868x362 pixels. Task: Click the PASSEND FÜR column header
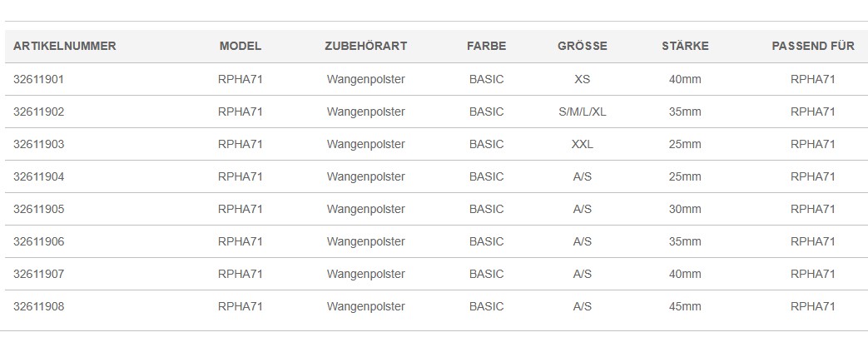coord(812,46)
